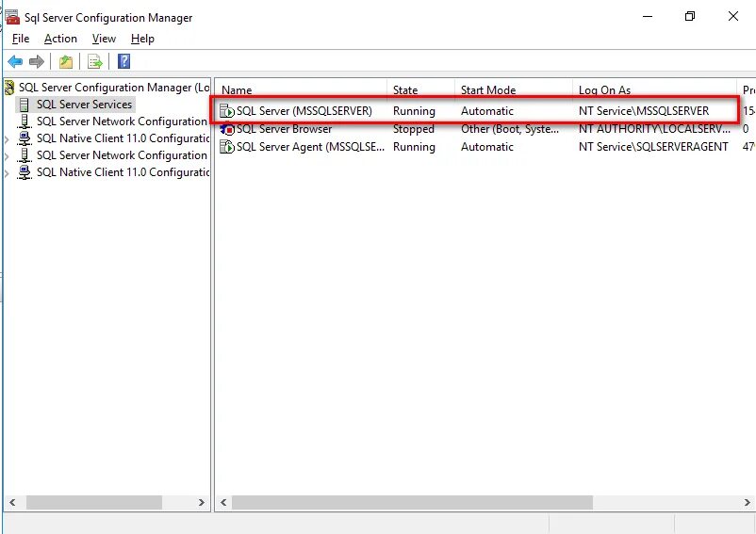Click the second SQL Server Network Configuration icon
The image size is (756, 534).
[x=25, y=155]
